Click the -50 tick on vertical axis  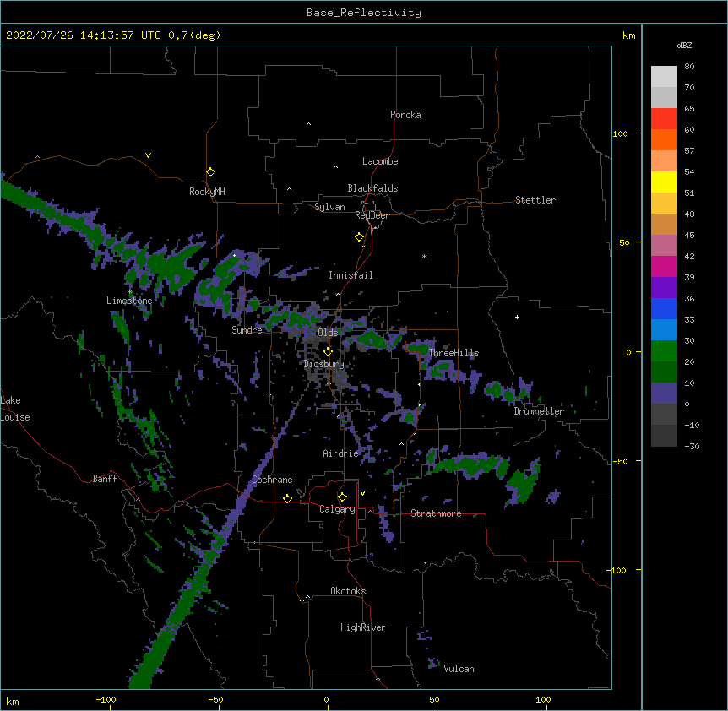click(620, 461)
